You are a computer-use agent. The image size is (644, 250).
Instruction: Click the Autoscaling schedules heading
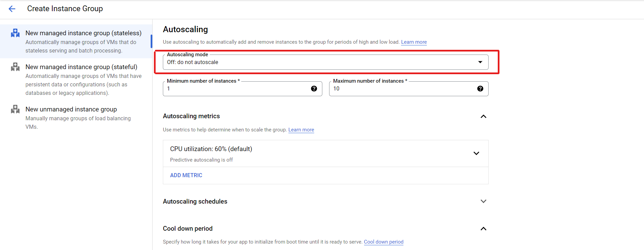click(x=195, y=202)
